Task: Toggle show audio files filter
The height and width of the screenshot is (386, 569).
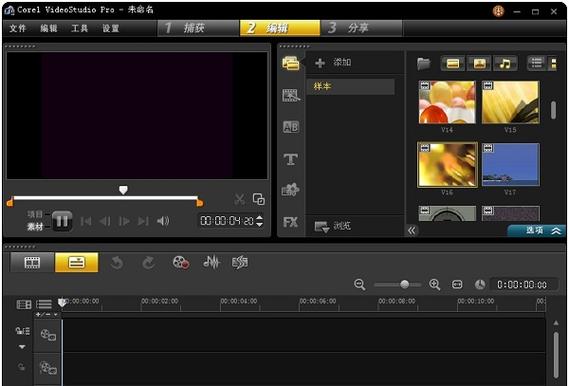Action: click(505, 63)
